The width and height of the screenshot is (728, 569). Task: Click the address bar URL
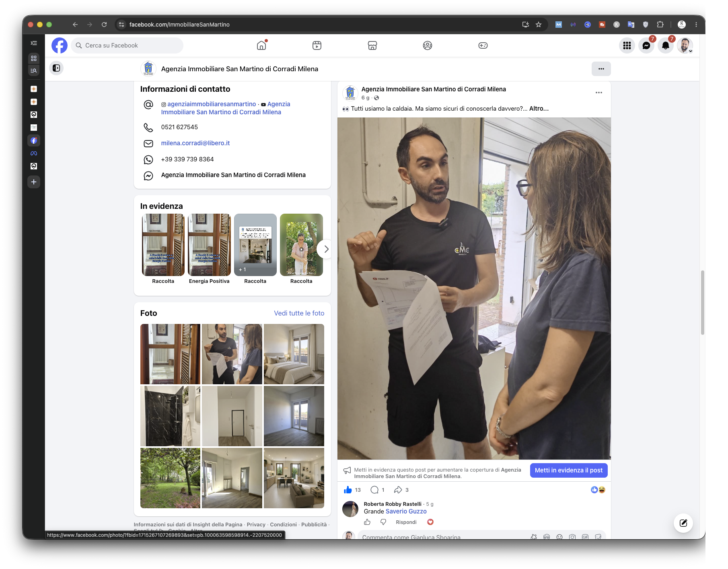pyautogui.click(x=179, y=25)
